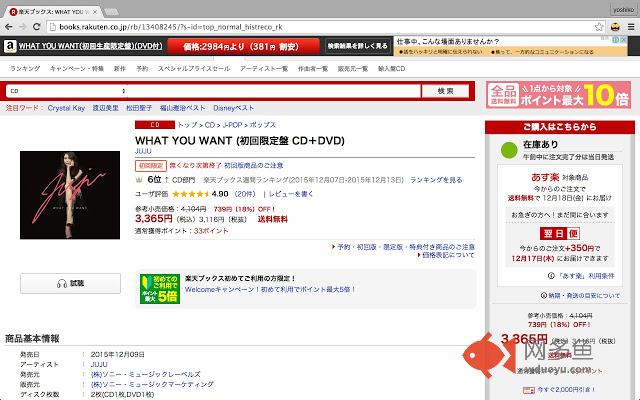
Task: Click the 予約・初回版・限定版 notice link
Action: [406, 247]
